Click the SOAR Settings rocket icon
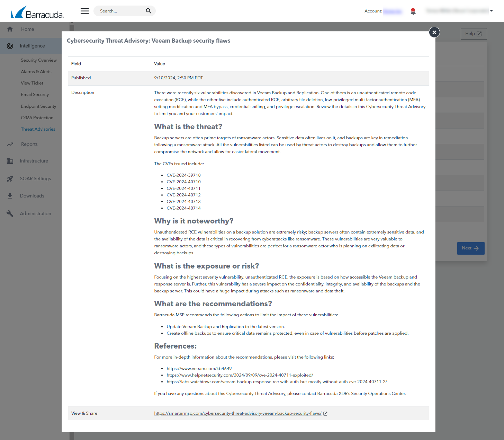The height and width of the screenshot is (440, 504). pyautogui.click(x=10, y=178)
